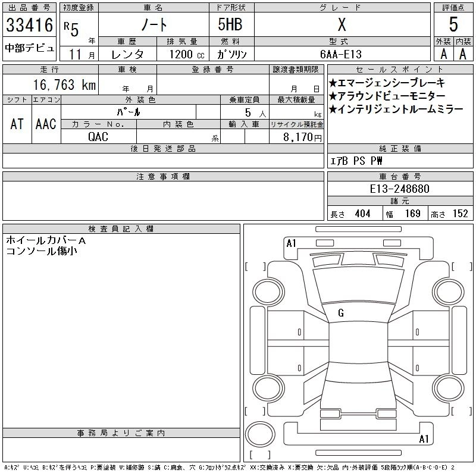Click the 最大積載量 header

(x=296, y=100)
